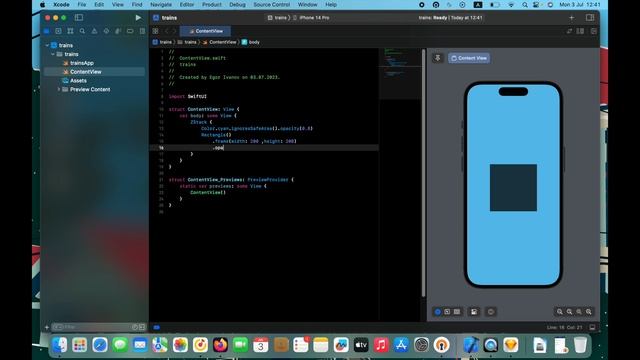
Task: Select the ContentView editor tab
Action: coord(205,31)
